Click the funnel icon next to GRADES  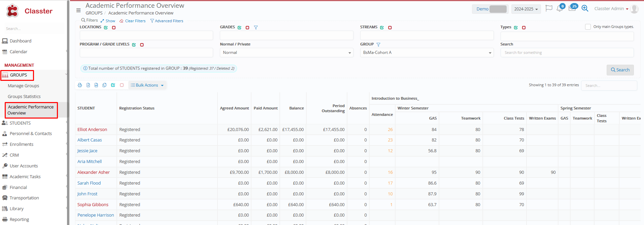(256, 28)
